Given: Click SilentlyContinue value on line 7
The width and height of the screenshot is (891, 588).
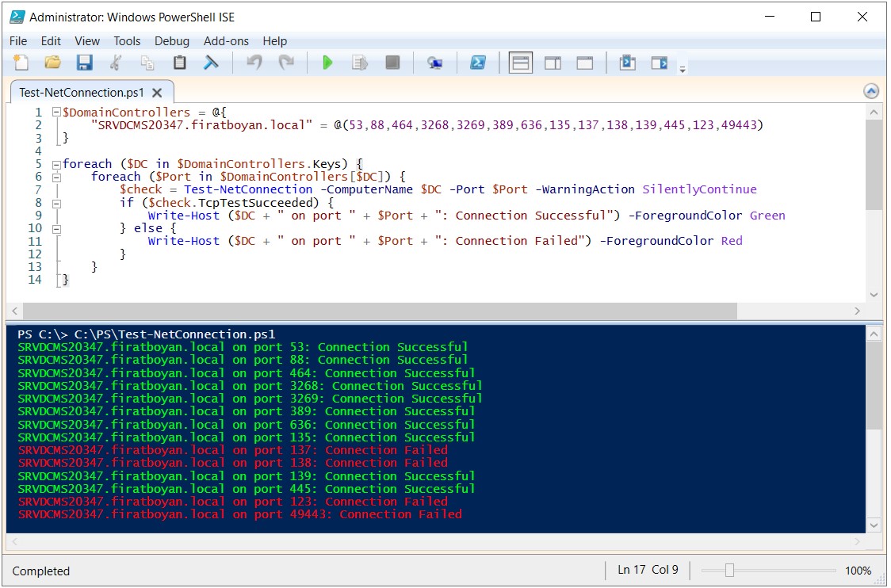Looking at the screenshot, I should click(x=699, y=189).
